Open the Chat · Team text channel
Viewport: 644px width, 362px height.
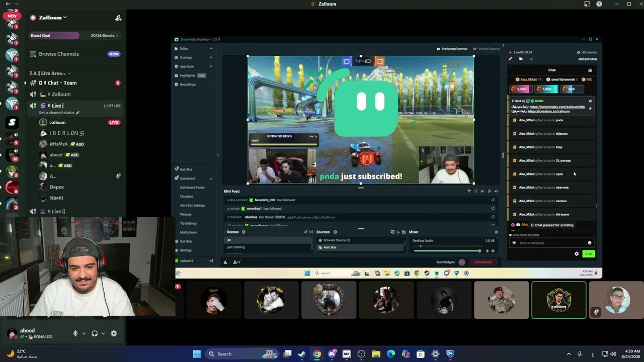[62, 83]
